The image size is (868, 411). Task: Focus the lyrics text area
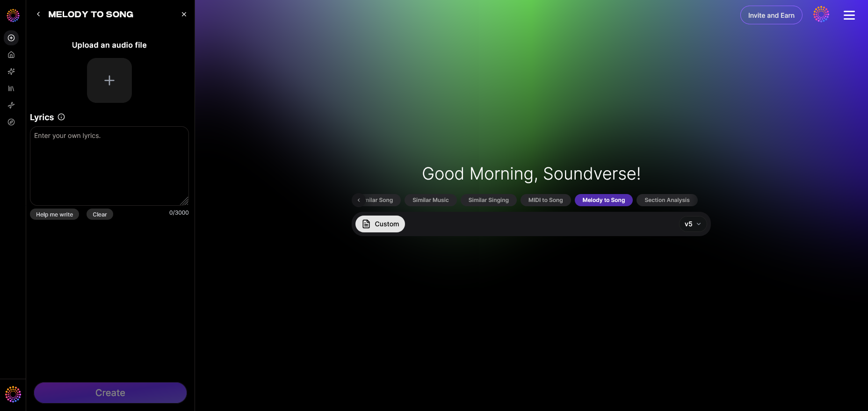(109, 166)
